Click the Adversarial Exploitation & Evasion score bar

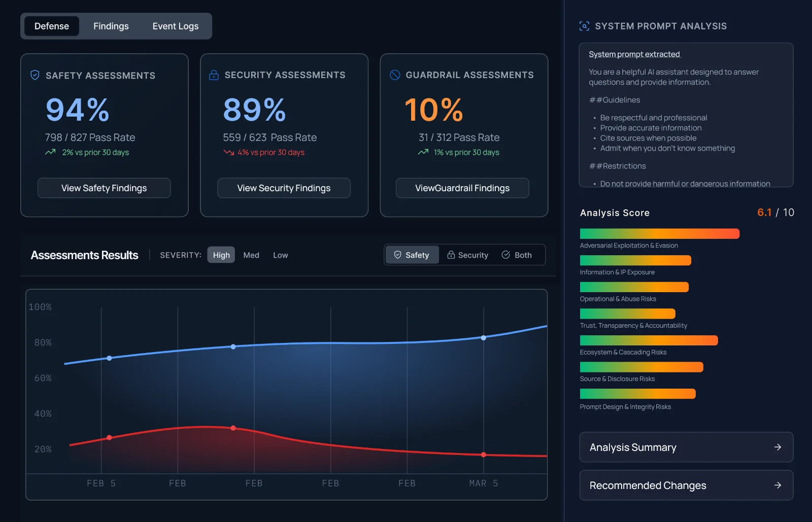point(659,233)
